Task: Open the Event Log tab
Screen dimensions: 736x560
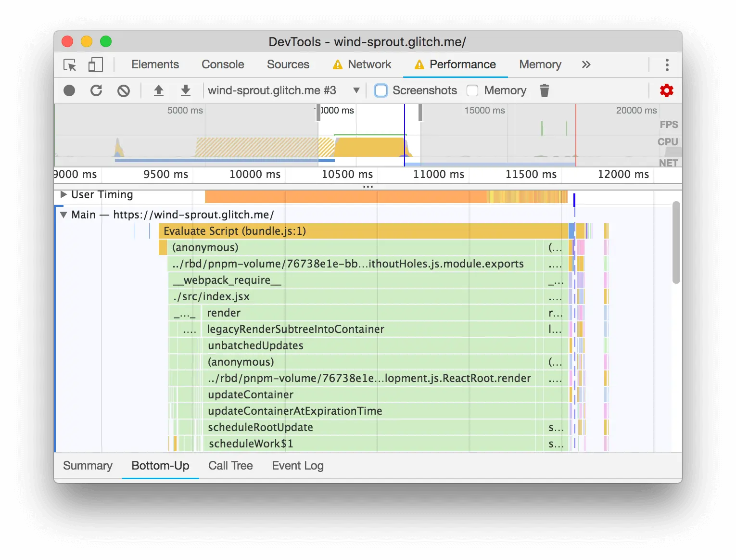Action: [298, 466]
